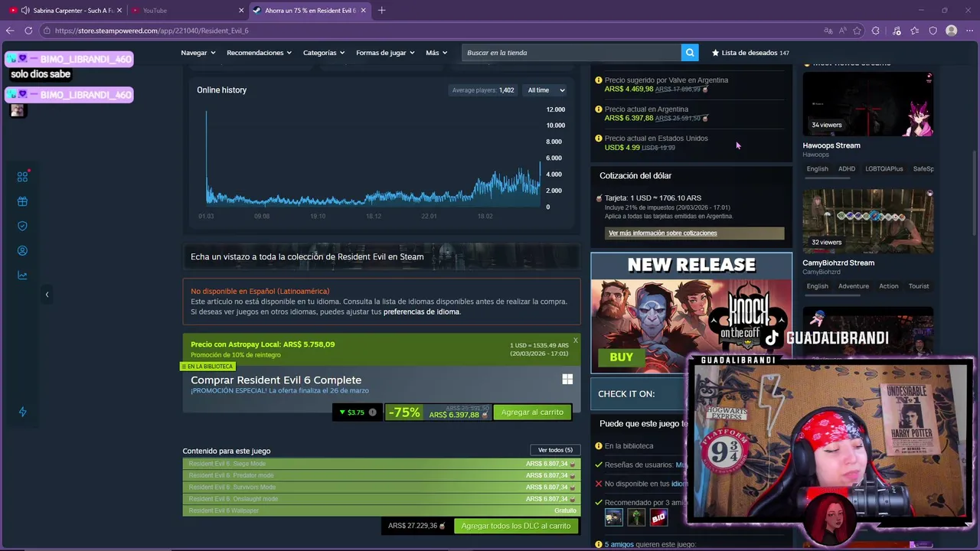This screenshot has width=980, height=551.
Task: Dismiss the Astropay price banner with X
Action: point(576,340)
